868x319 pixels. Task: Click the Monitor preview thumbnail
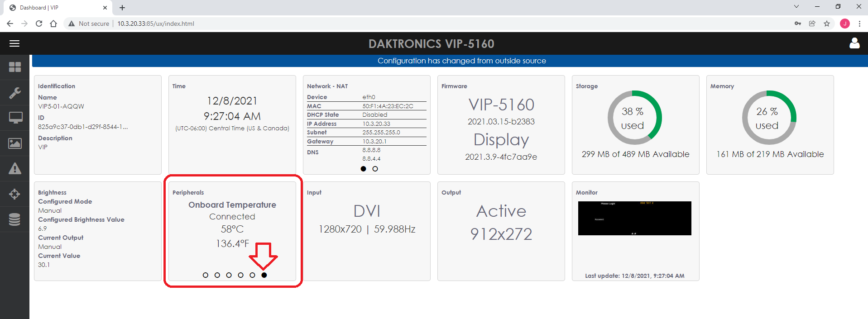click(x=634, y=218)
